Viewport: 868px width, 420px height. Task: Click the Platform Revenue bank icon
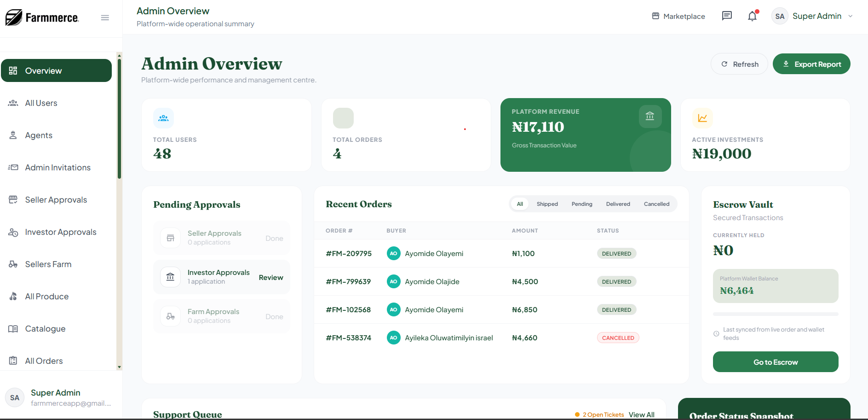(x=650, y=116)
